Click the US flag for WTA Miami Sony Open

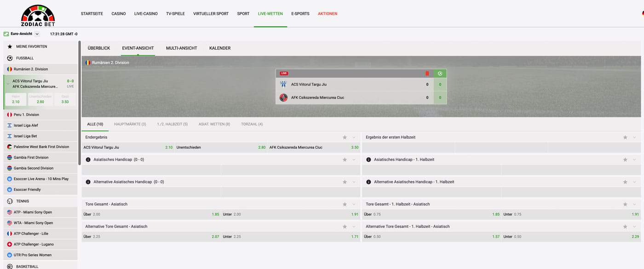pyautogui.click(x=10, y=223)
